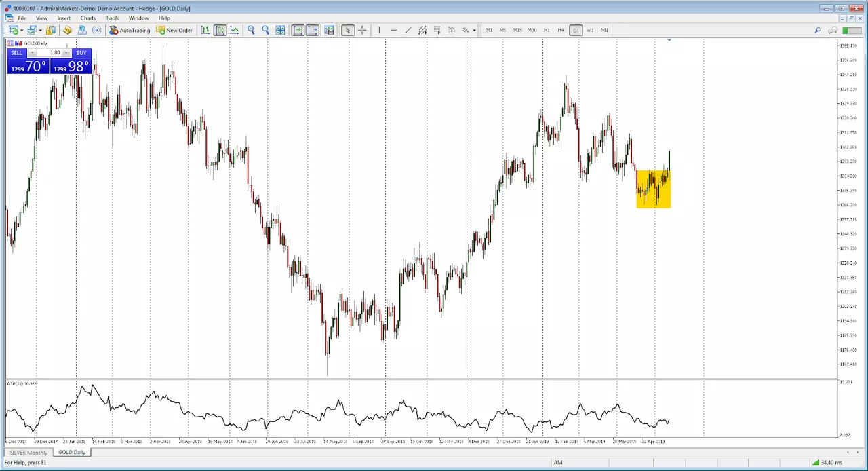Image resolution: width=868 pixels, height=471 pixels.
Task: Click the 1.00 volume input field
Action: (50, 53)
